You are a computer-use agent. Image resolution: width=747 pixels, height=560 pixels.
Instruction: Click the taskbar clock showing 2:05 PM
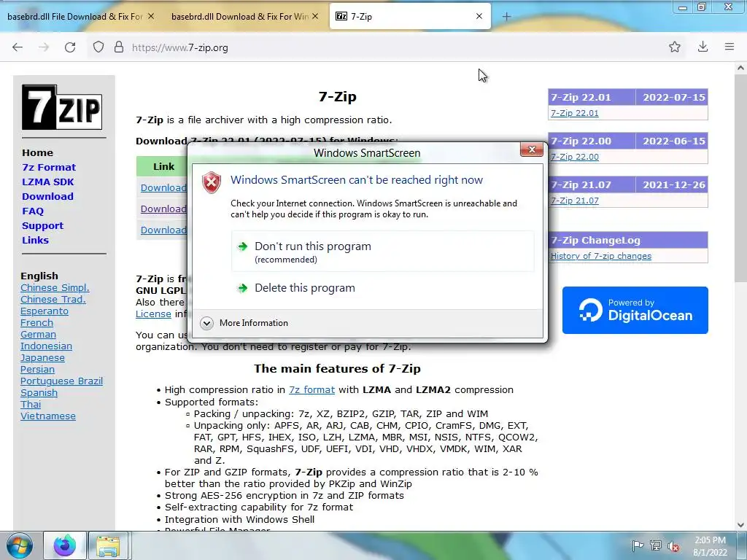click(x=710, y=545)
